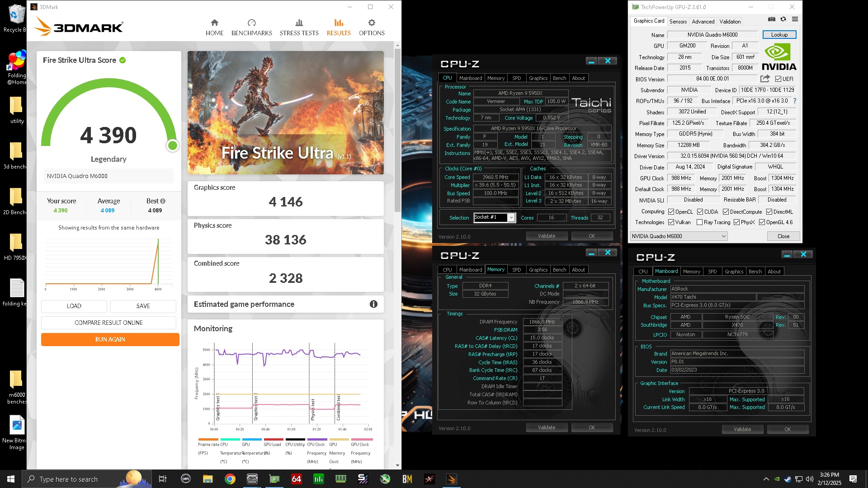Select the Mainboard tab in the CPU tab CPU-Z window

coord(471,78)
